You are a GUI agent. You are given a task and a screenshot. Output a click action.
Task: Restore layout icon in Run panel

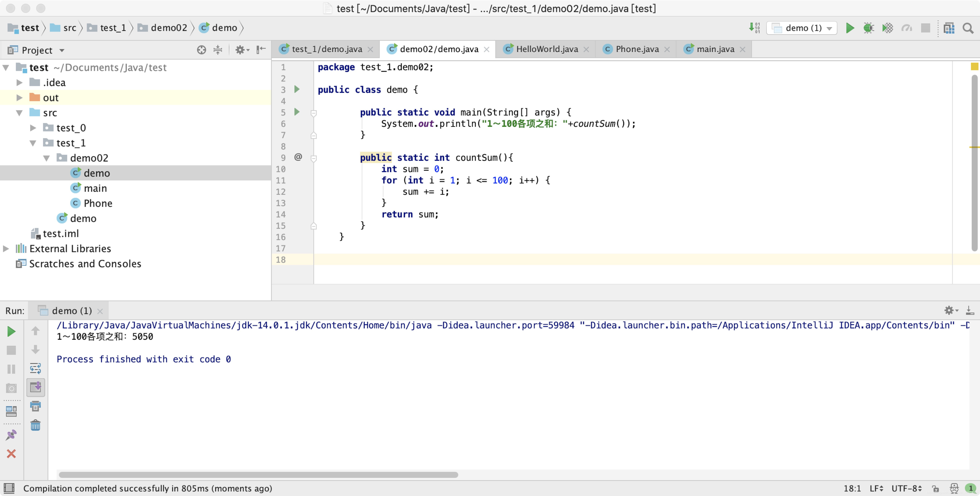click(11, 411)
